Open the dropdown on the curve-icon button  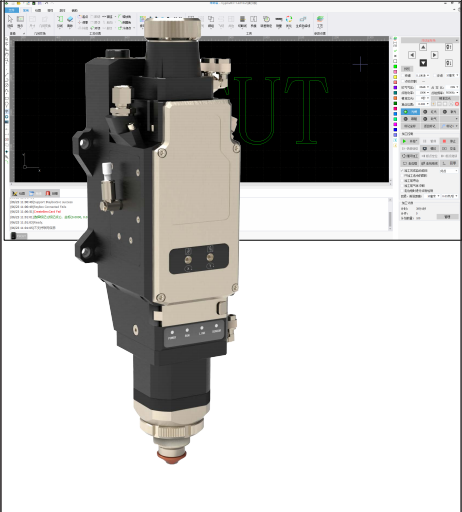pos(456,126)
